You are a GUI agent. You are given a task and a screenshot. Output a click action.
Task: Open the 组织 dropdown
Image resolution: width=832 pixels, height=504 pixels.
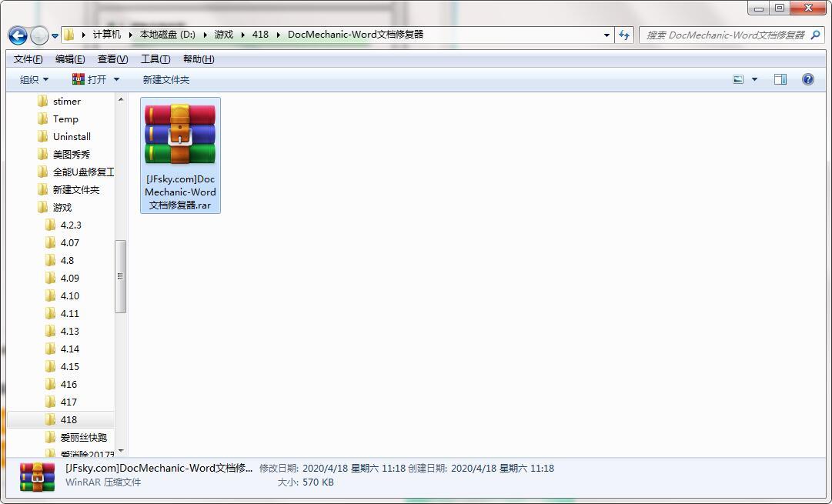[34, 79]
